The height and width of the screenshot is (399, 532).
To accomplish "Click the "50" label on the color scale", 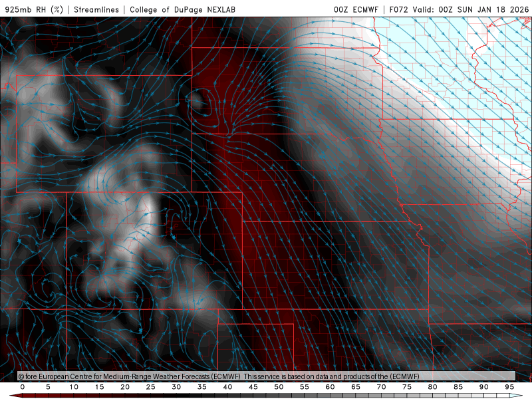I will coord(279,387).
